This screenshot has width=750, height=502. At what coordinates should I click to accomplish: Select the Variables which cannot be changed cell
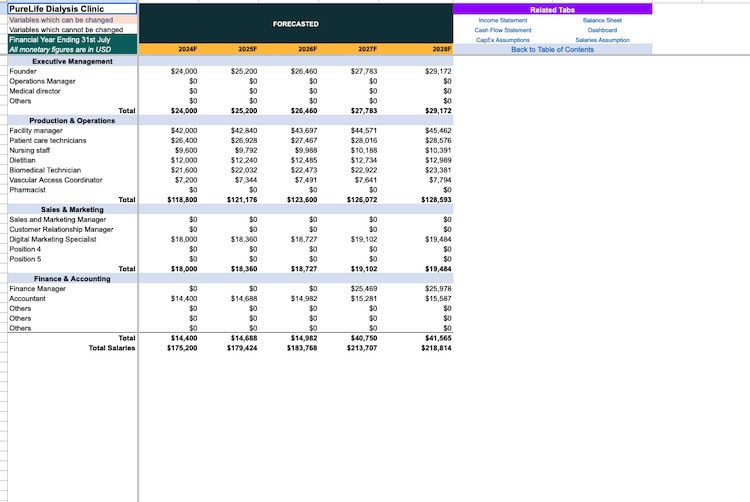(x=73, y=30)
